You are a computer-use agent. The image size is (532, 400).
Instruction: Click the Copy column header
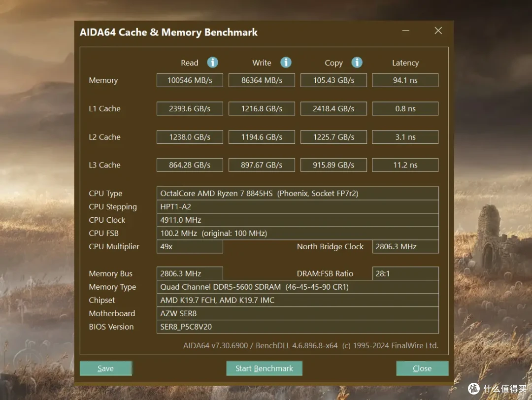(x=333, y=63)
